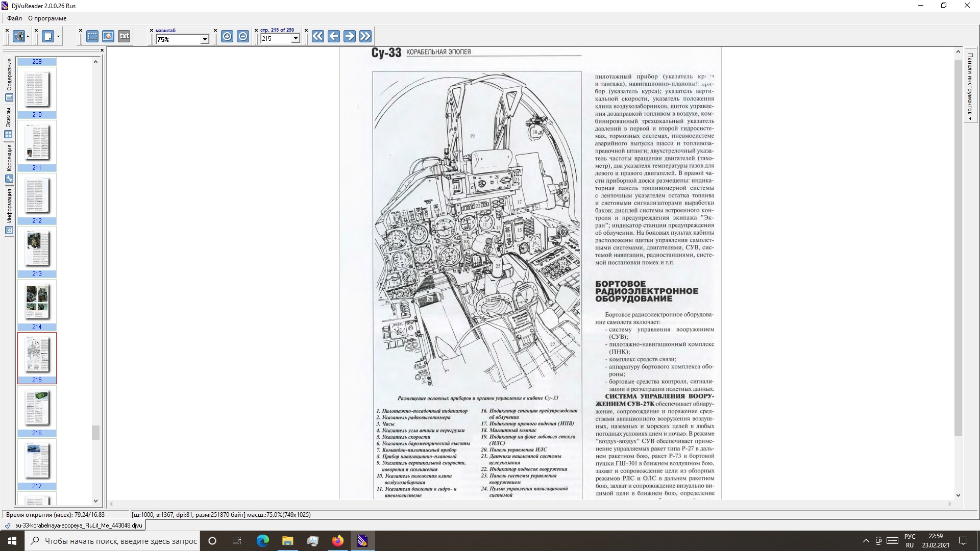Open the page layout mode tool
Screen dimensions: 980x551
(19, 36)
